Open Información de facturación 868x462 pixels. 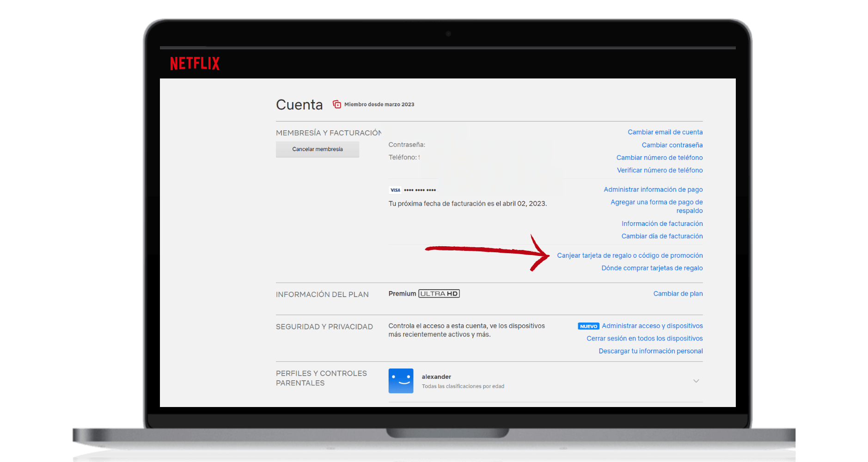pyautogui.click(x=662, y=223)
